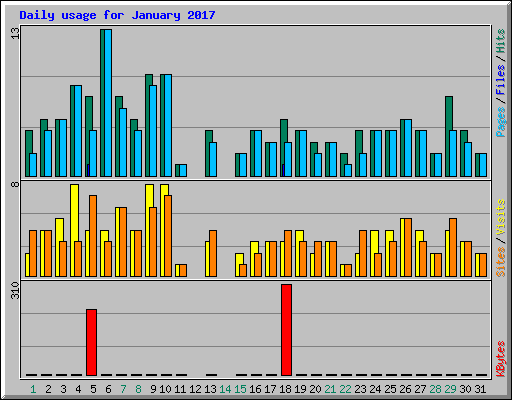512x400 pixels.
Task: Click green weekend day label '8'
Action: [138, 389]
